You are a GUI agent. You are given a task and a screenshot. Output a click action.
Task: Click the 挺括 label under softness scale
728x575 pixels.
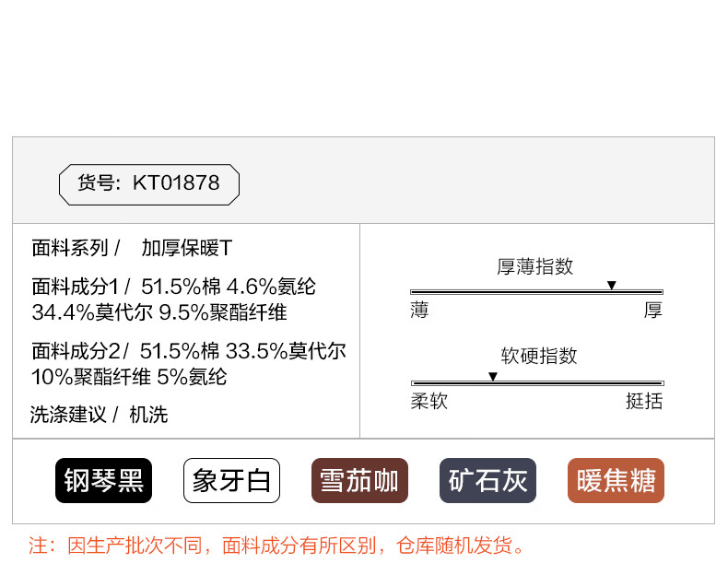click(644, 402)
